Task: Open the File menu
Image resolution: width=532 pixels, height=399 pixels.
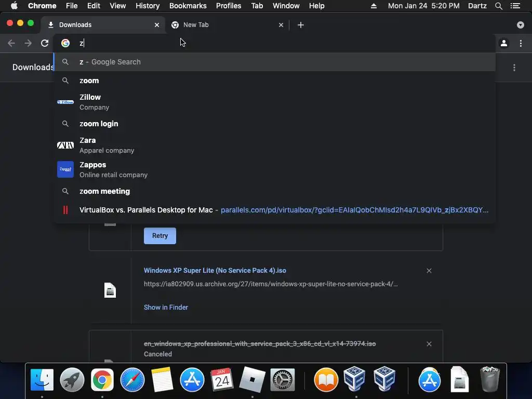Action: coord(72,6)
